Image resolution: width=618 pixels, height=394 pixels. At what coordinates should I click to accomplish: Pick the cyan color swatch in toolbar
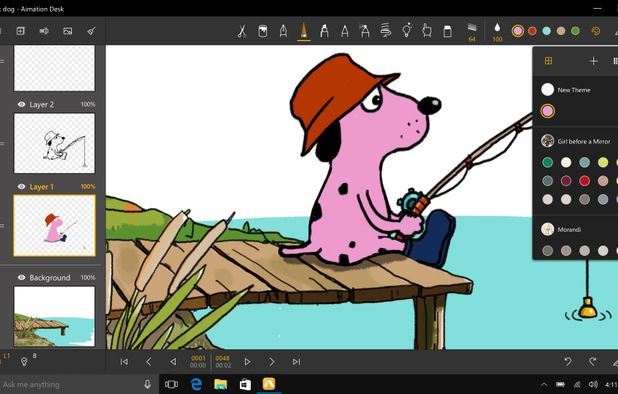546,31
